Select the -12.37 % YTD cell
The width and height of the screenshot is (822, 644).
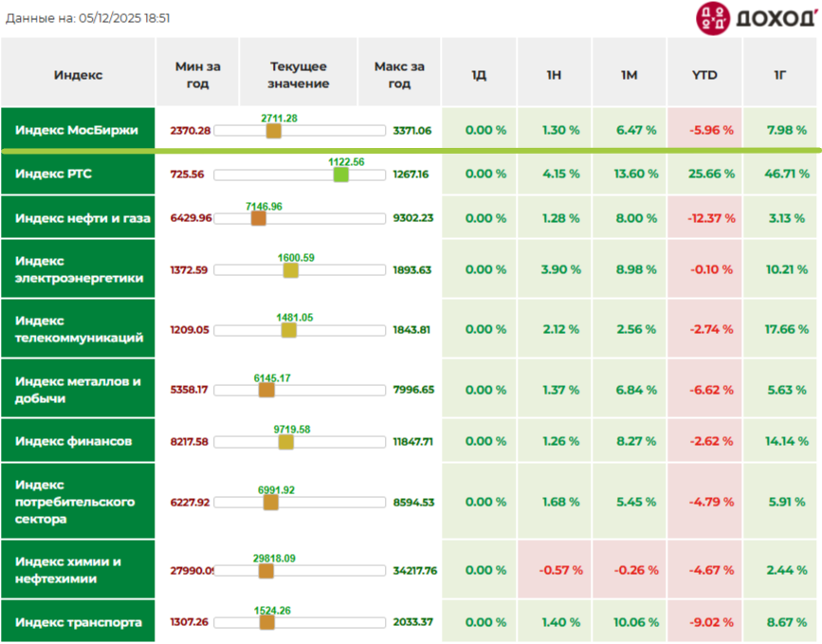[704, 217]
